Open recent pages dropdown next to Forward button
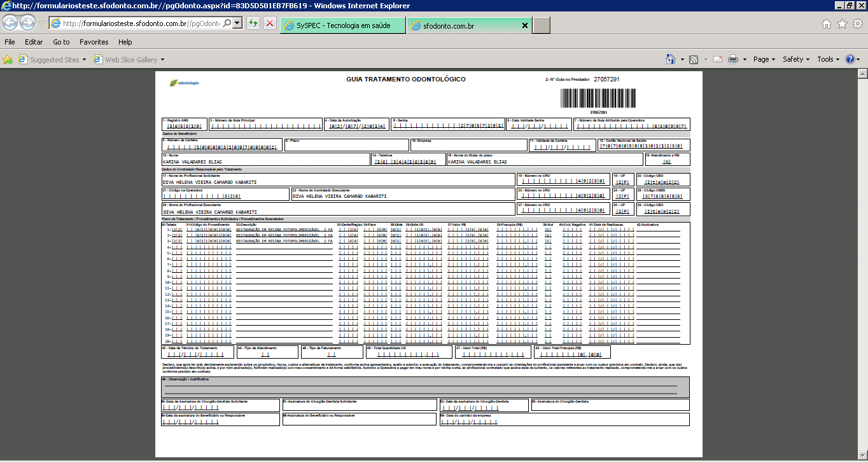 [x=41, y=24]
